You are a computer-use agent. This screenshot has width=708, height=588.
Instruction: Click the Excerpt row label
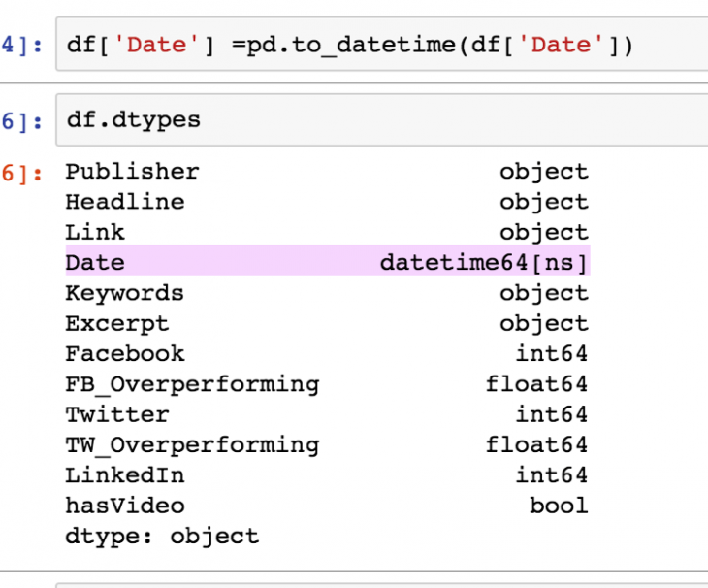[x=116, y=323]
